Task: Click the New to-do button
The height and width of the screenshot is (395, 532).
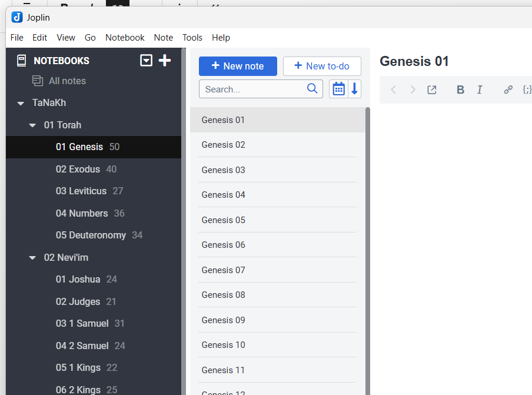Action: point(322,66)
